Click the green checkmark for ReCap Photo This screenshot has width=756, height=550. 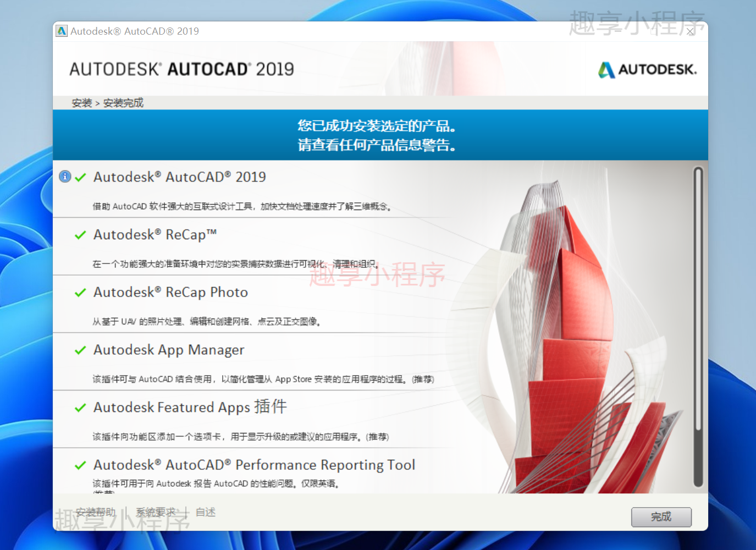[x=80, y=293]
